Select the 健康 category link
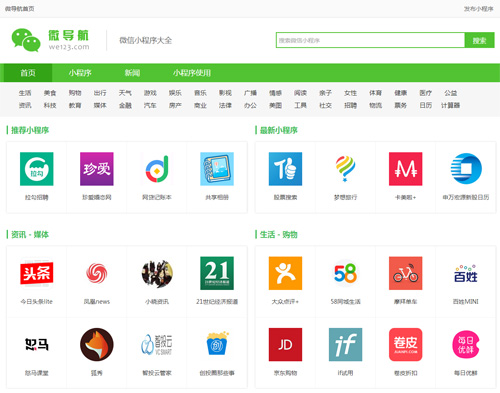500x393 pixels. pyautogui.click(x=401, y=93)
